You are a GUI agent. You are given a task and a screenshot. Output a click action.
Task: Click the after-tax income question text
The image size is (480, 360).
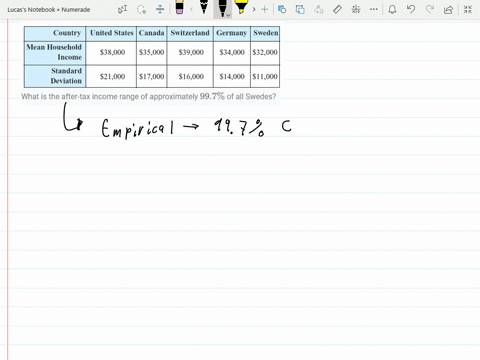(149, 97)
